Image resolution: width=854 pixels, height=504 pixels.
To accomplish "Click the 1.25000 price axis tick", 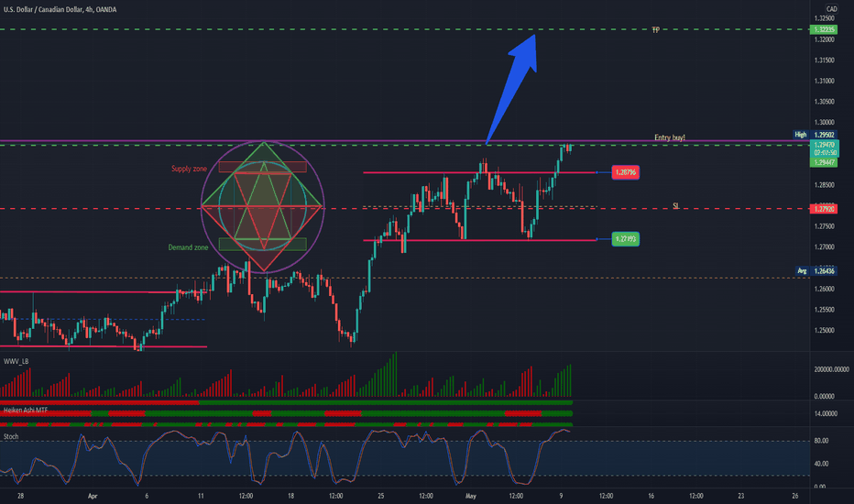I will (x=824, y=331).
